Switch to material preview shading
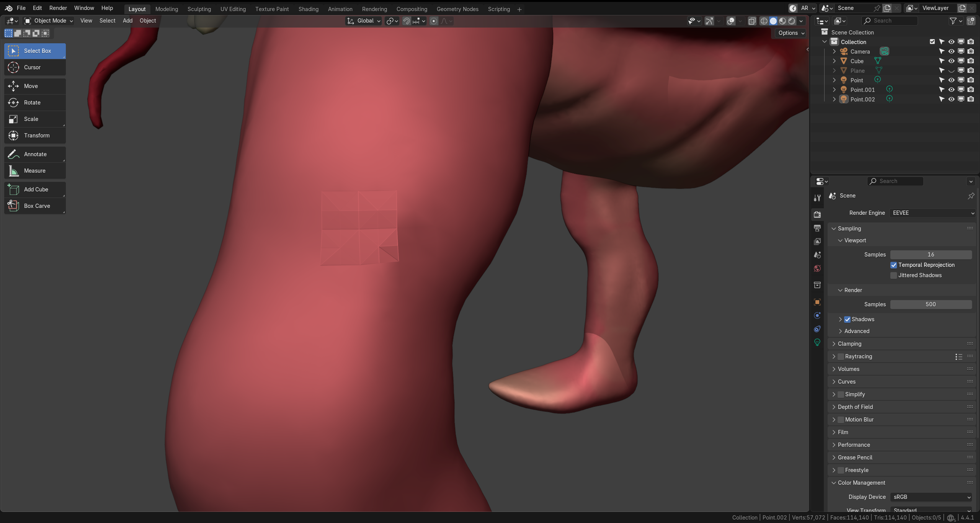This screenshot has width=980, height=523. click(x=782, y=21)
